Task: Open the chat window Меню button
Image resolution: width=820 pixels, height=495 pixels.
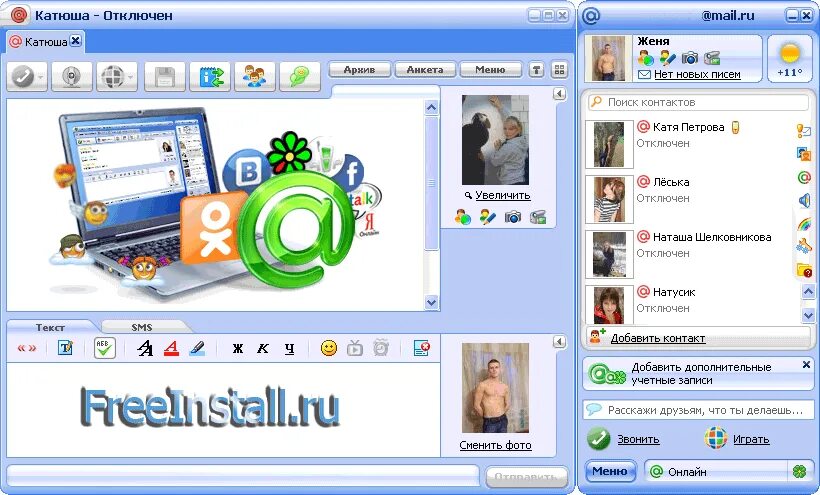Action: click(x=491, y=70)
